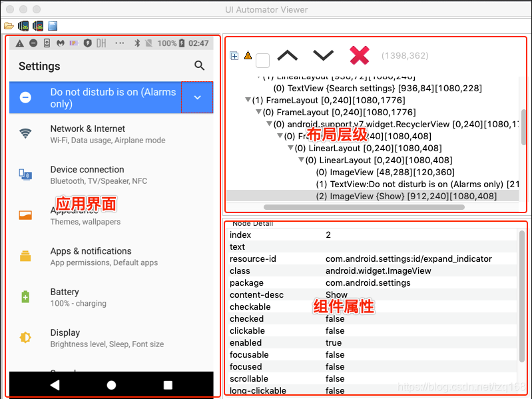
Task: Open Apps & notifications settings
Action: point(111,256)
